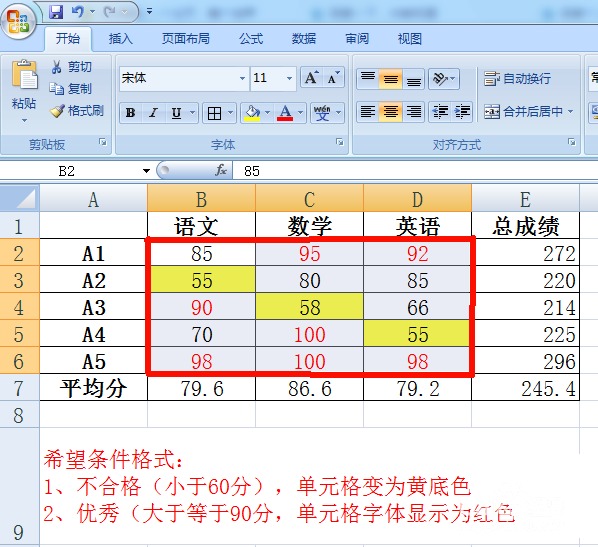Toggle italic formatting
This screenshot has height=547, width=598.
point(153,113)
